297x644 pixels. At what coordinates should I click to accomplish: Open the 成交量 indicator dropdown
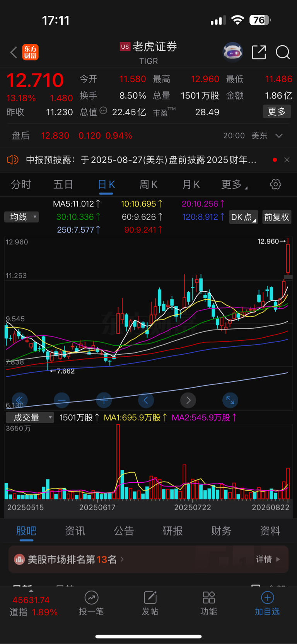(x=30, y=418)
